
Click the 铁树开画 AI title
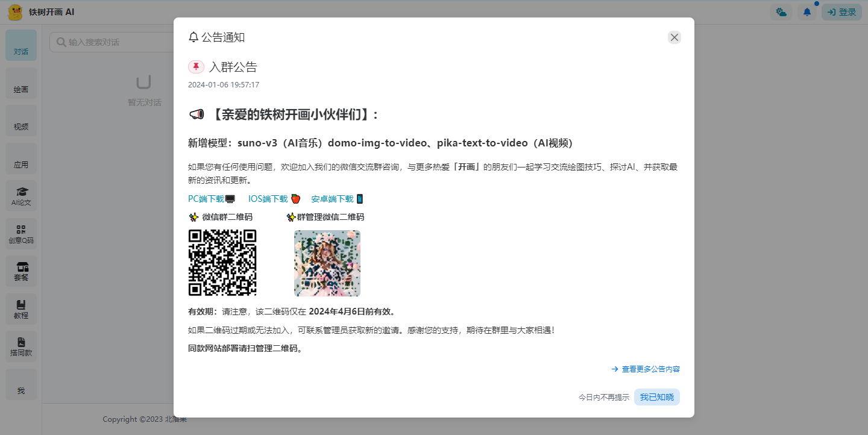[x=52, y=12]
